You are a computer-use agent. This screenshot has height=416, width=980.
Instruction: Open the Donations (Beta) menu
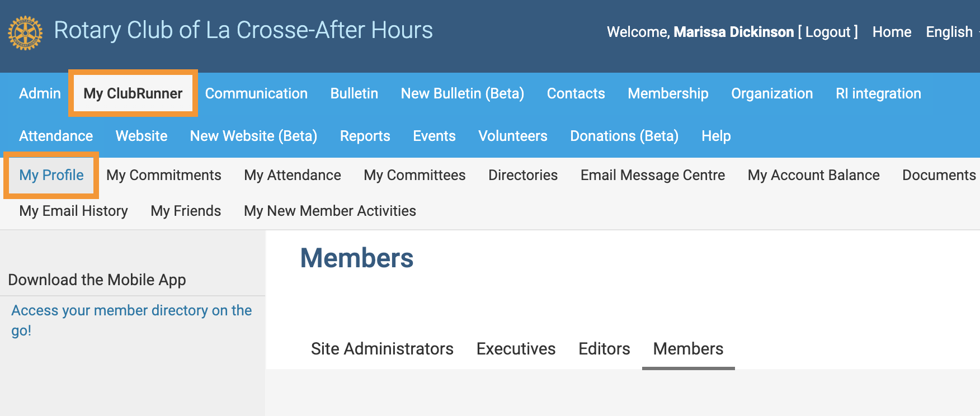[624, 136]
